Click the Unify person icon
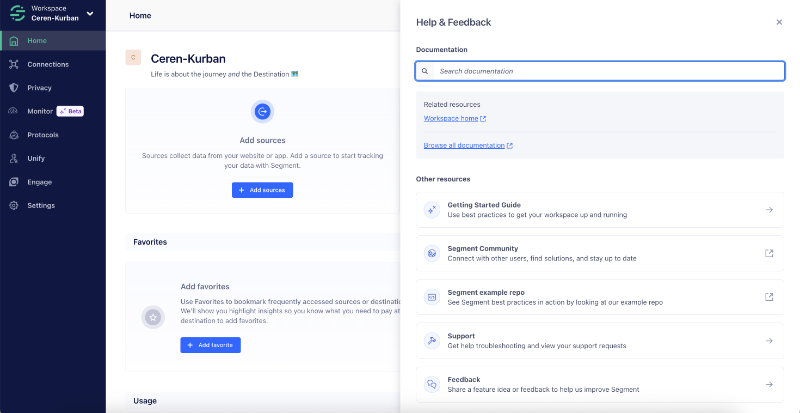This screenshot has height=413, width=800. click(14, 158)
